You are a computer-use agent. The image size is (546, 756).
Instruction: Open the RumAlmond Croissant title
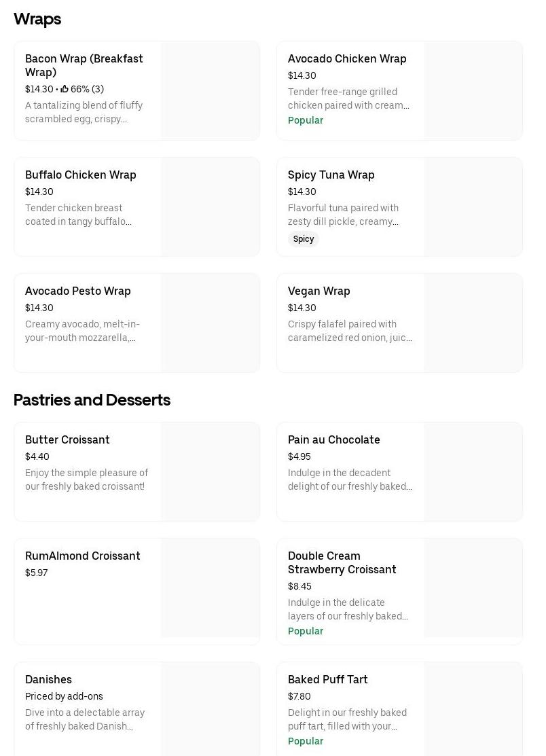pyautogui.click(x=82, y=556)
